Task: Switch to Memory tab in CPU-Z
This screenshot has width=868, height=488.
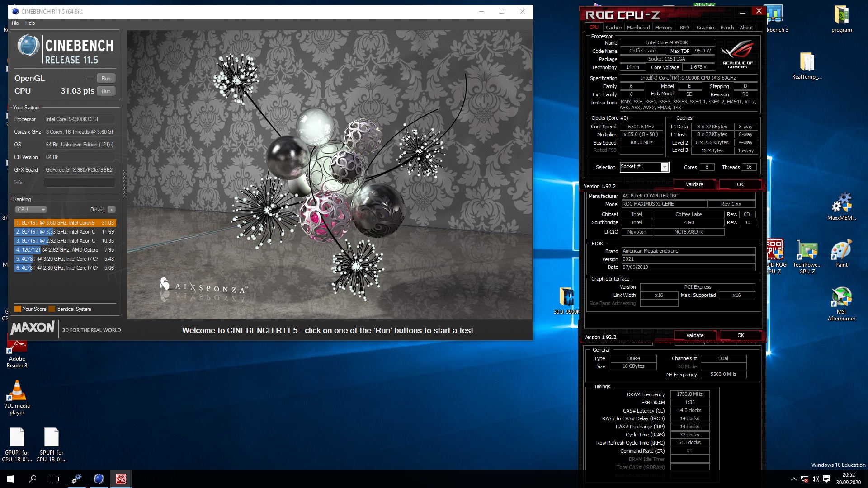Action: (x=663, y=28)
